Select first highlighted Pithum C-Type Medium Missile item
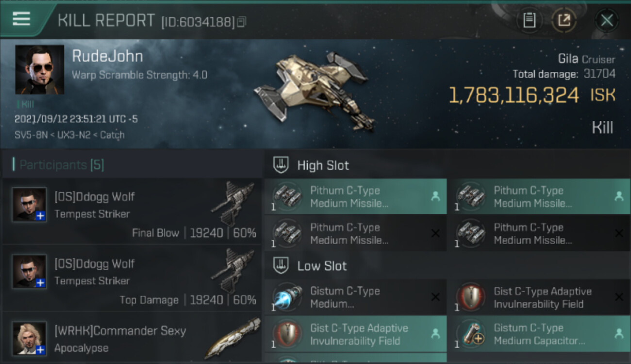Screen dimensions: 631x364 (x=355, y=197)
